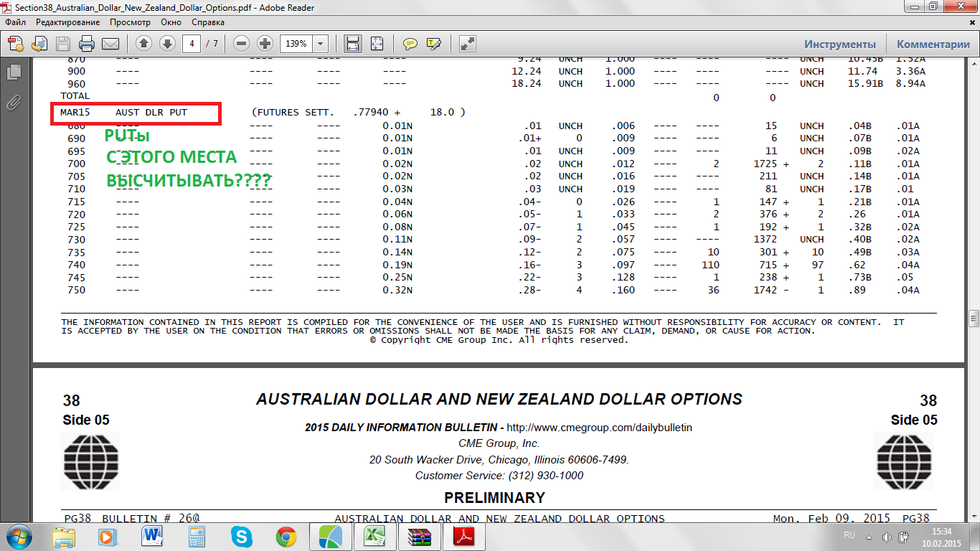Screen dimensions: 980x551
Task: Switch to Microsoft Word in taskbar
Action: [x=152, y=537]
